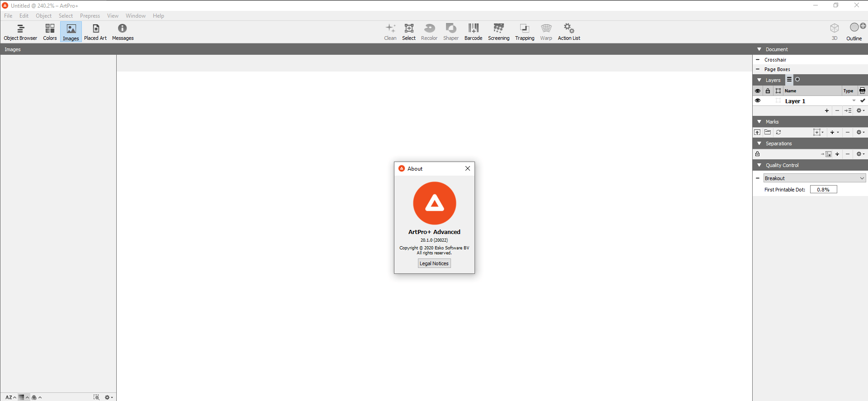Select the Clean tool
Screen dimensions: 868x401
tap(390, 32)
